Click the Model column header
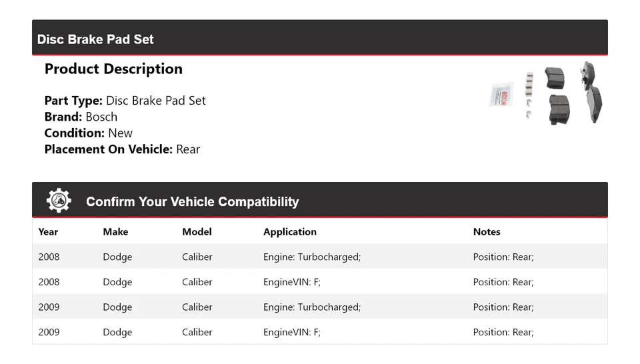This screenshot has width=640, height=364. 197,232
